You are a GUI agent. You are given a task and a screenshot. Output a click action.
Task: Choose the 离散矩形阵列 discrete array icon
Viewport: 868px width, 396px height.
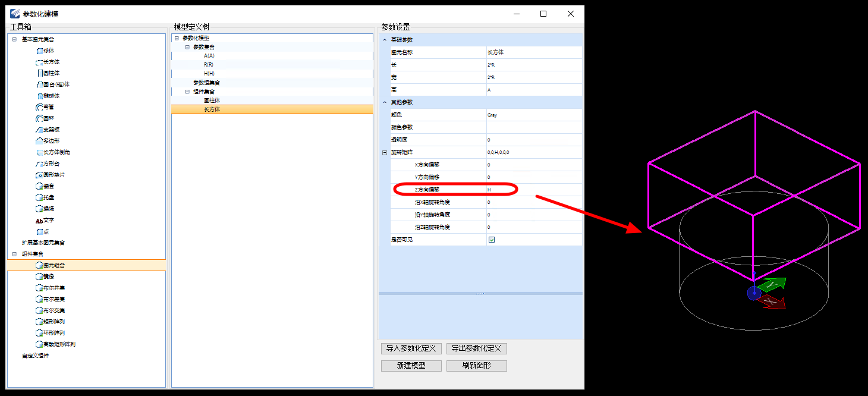39,344
